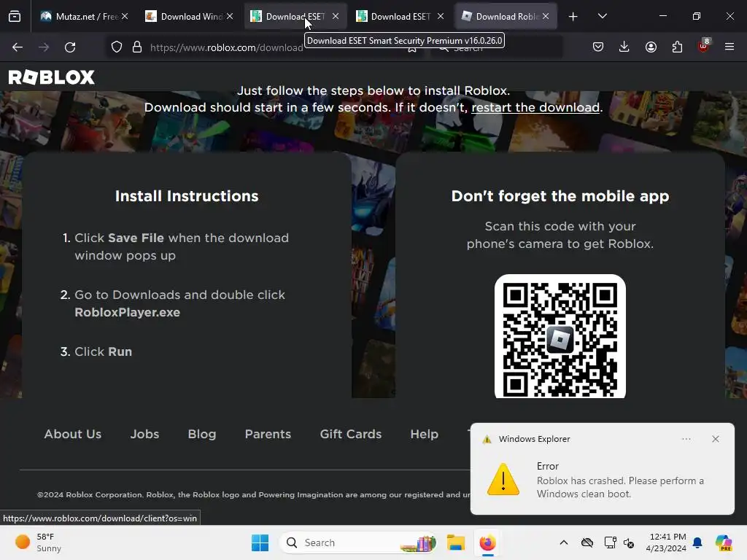Viewport: 747px width, 560px height.
Task: Click the Roblox mobile QR code
Action: (560, 336)
